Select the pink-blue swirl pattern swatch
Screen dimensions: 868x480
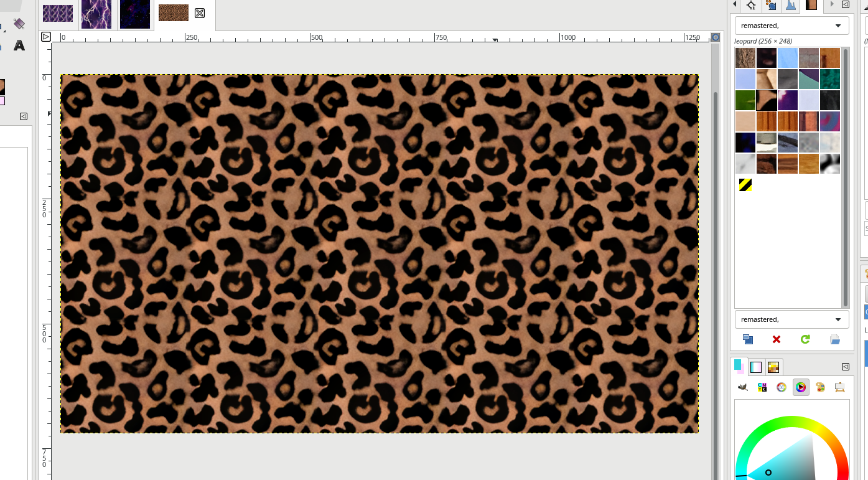pos(830,121)
